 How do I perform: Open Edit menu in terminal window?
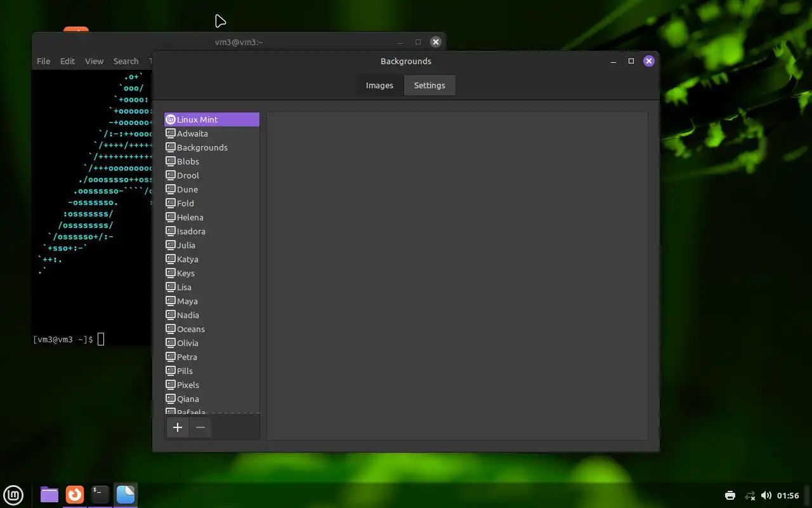point(67,61)
